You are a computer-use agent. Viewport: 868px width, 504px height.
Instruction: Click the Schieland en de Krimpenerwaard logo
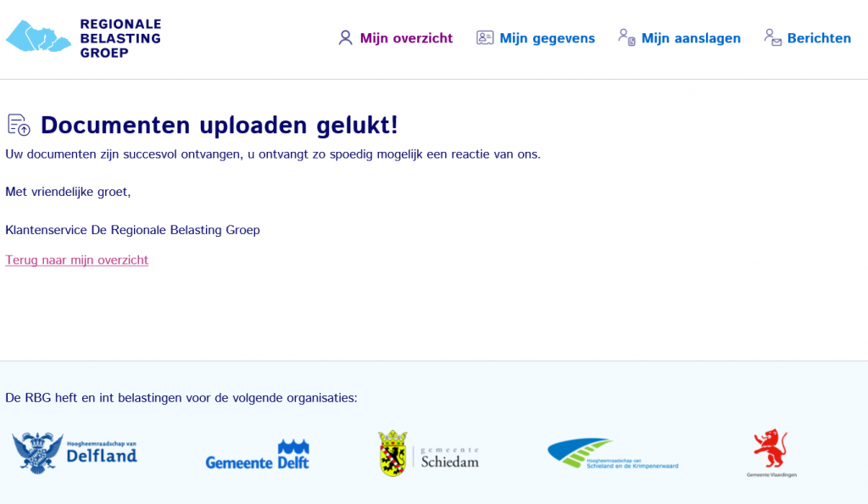613,454
